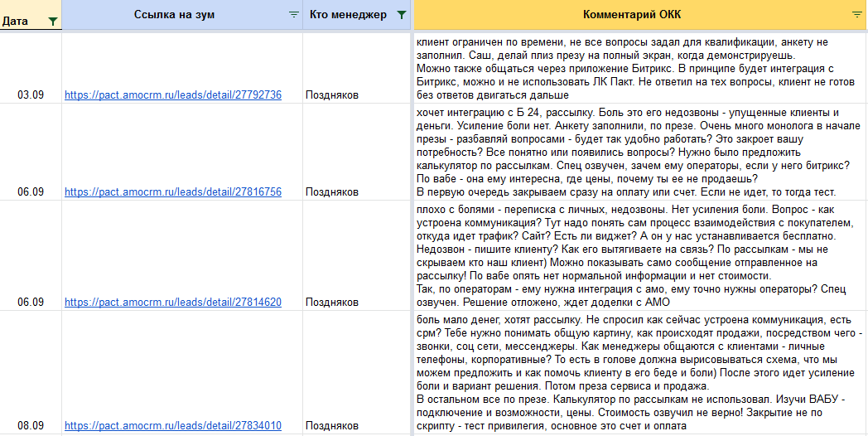Select Поздняков cell in 03.09 row
868x436 pixels.
(356, 68)
